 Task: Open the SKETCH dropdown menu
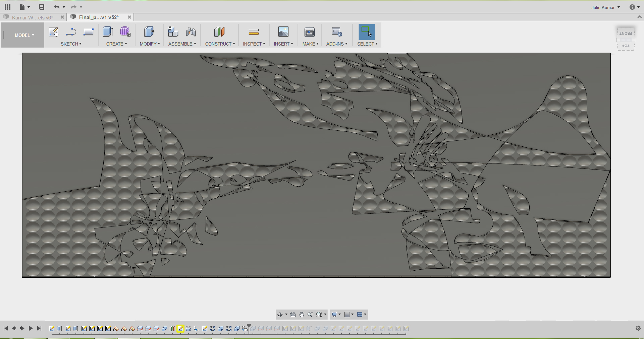click(71, 44)
